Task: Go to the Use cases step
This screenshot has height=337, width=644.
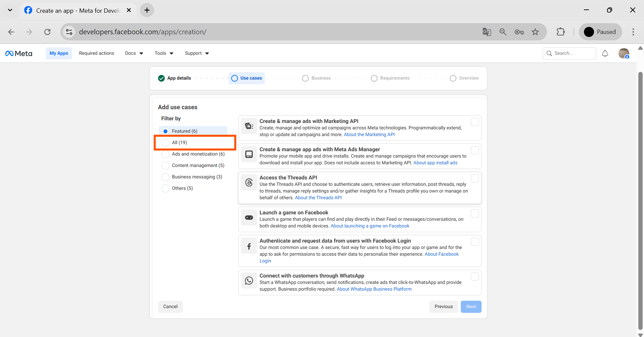Action: click(x=247, y=78)
